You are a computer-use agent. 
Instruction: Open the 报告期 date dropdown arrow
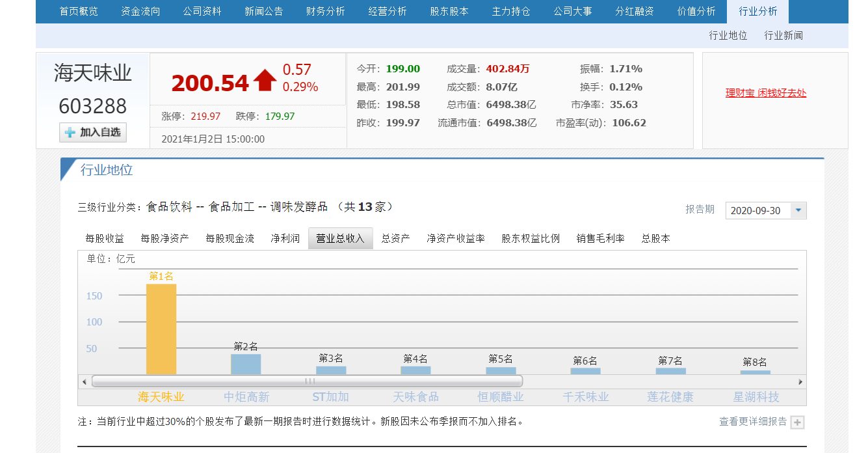pos(798,210)
